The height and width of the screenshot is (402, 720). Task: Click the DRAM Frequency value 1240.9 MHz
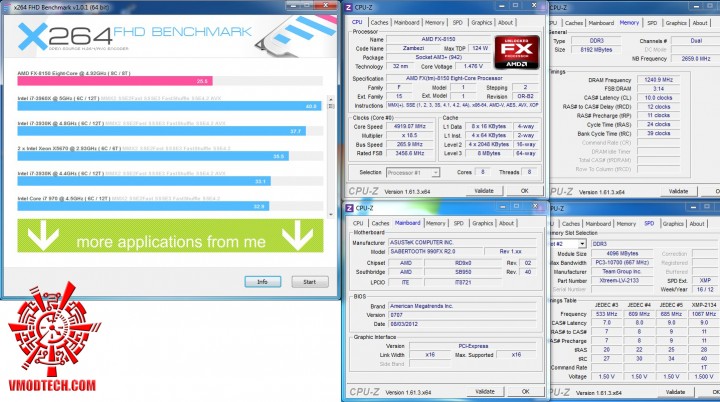coord(658,80)
